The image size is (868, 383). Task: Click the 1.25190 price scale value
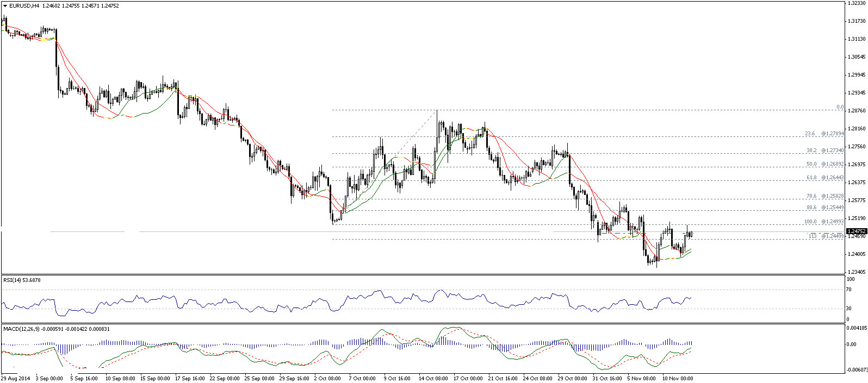point(857,218)
